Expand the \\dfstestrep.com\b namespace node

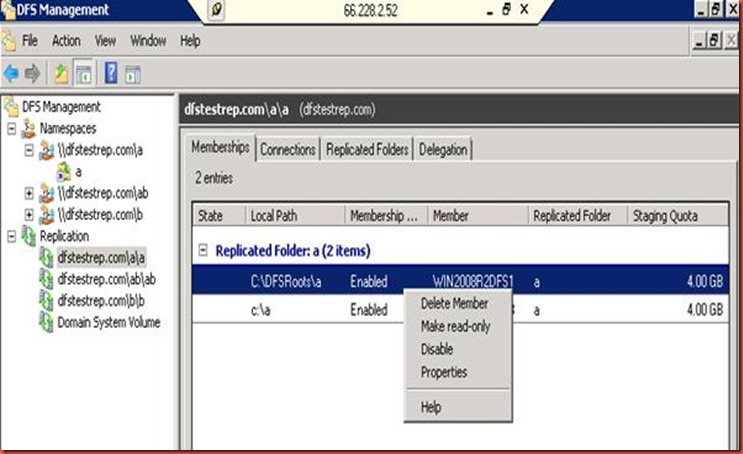[29, 215]
